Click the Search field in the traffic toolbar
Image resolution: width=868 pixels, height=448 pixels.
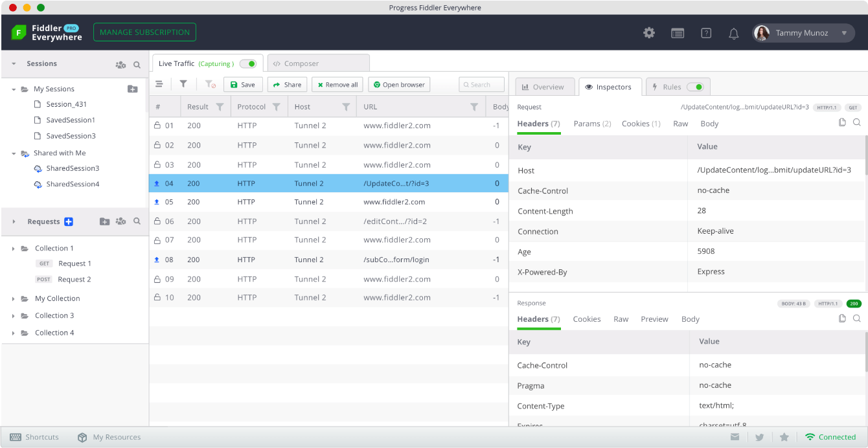(482, 85)
